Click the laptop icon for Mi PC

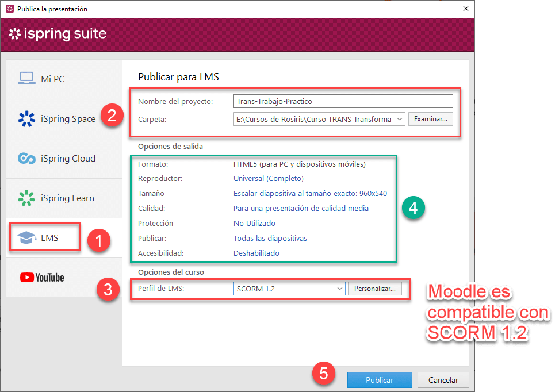click(x=26, y=78)
